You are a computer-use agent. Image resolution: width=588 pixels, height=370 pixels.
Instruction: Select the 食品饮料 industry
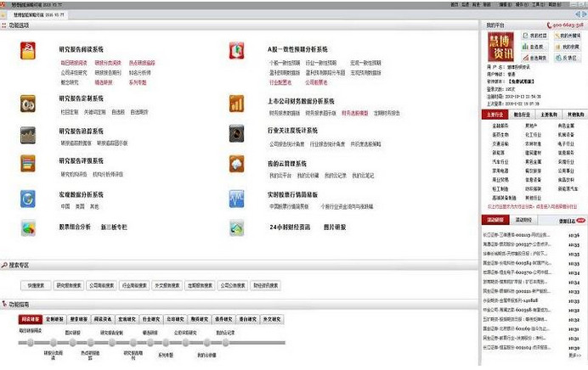[x=566, y=180]
